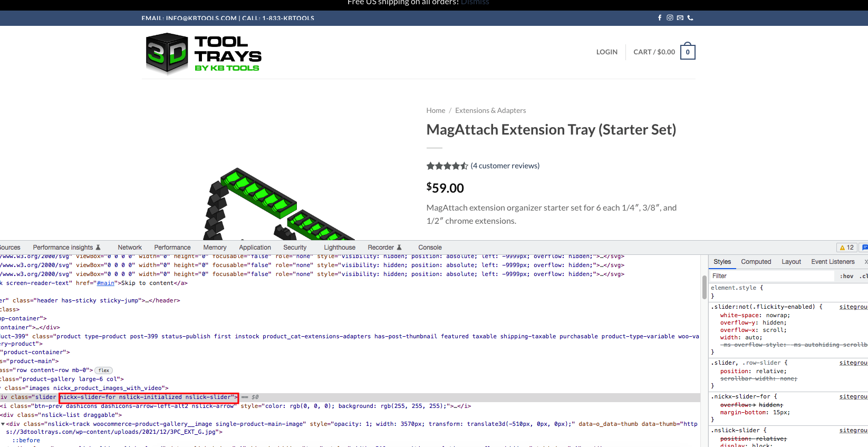Open the Application tab

(255, 248)
